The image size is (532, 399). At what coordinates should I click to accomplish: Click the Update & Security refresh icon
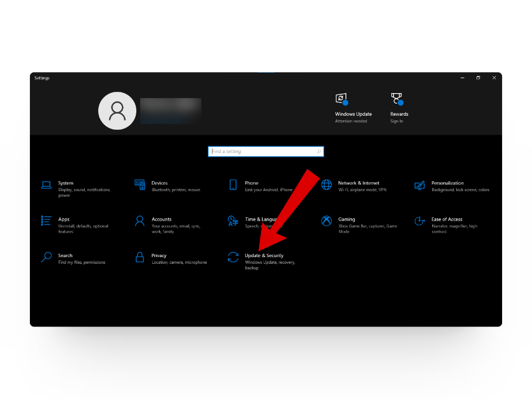233,257
